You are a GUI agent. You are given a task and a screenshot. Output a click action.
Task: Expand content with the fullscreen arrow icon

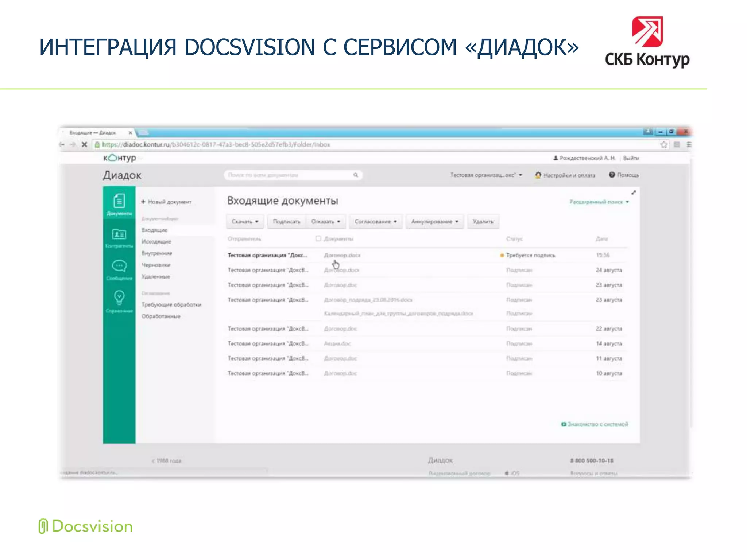pos(634,192)
